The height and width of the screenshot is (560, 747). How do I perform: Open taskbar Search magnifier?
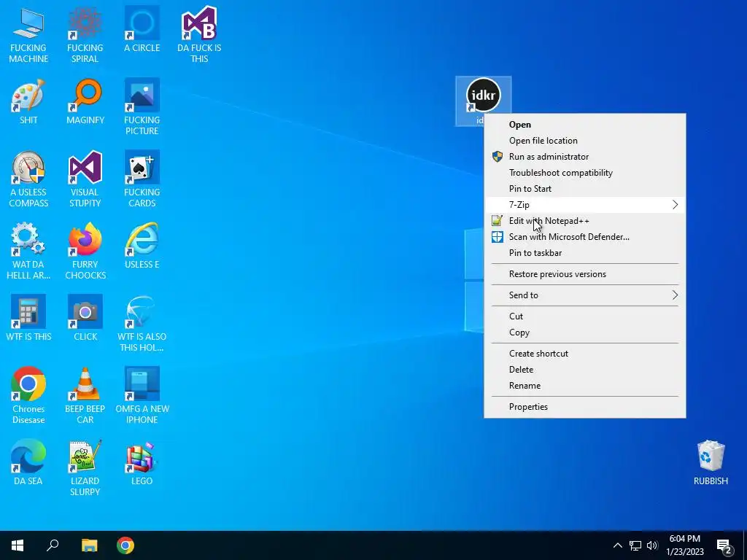53,545
